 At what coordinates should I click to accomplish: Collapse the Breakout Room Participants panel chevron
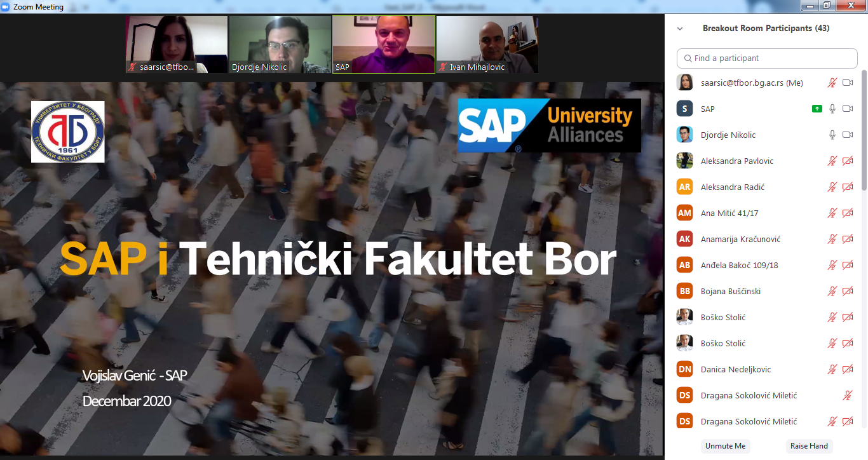coord(680,29)
